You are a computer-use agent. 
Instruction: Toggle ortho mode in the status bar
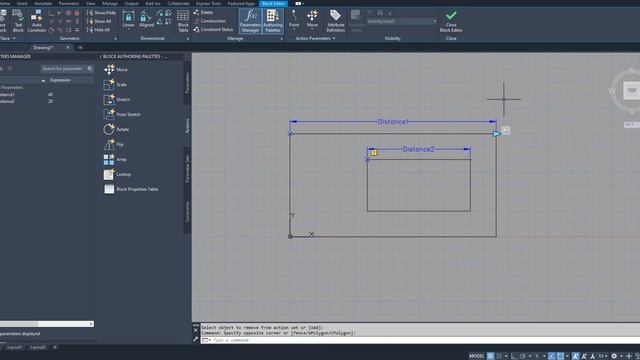tap(514, 356)
